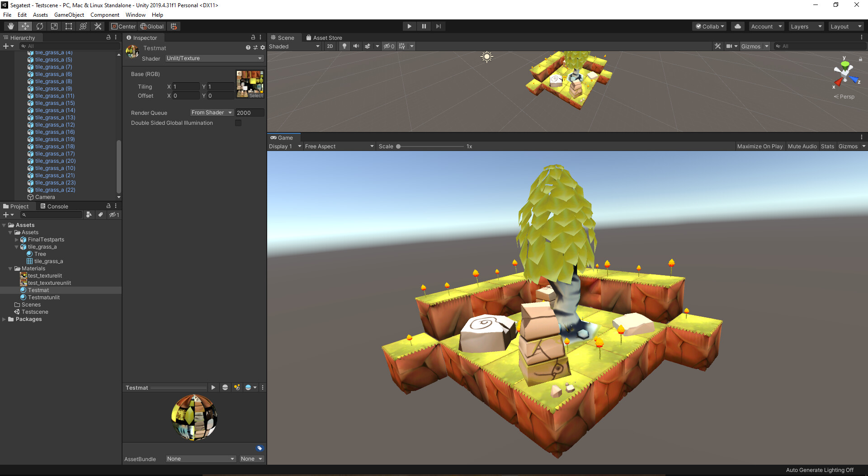Expand the Packages folder
Viewport: 868px width, 476px height.
[x=4, y=319]
